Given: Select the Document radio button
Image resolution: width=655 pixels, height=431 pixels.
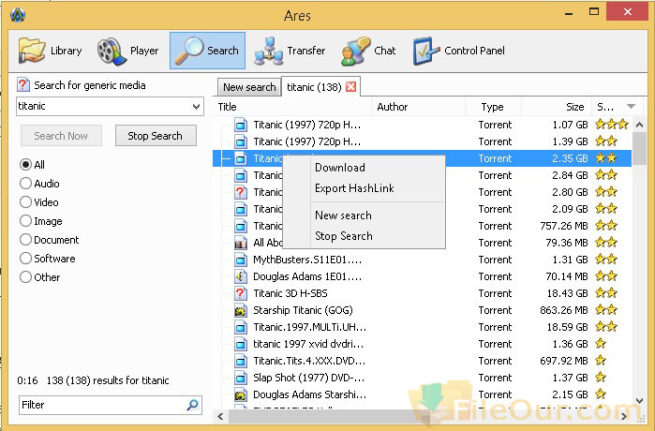Looking at the screenshot, I should point(26,240).
